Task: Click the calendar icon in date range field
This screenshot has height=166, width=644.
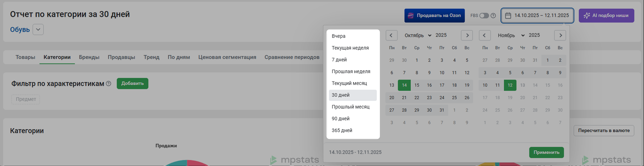Action: click(508, 15)
